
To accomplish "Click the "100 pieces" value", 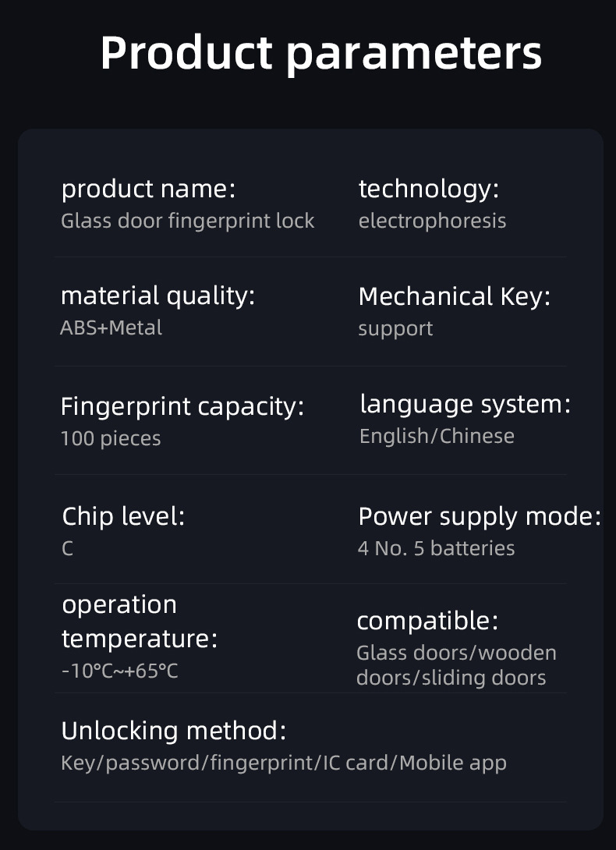I will (x=111, y=438).
